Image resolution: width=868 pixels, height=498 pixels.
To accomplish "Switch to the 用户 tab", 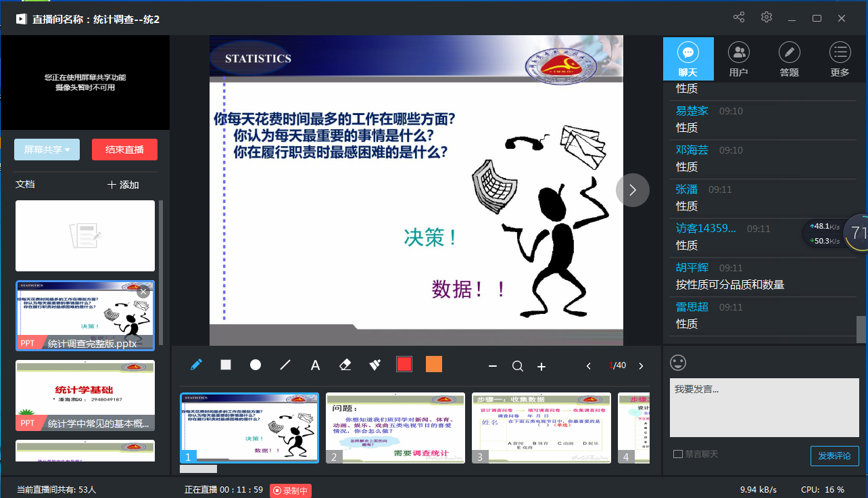I will point(738,60).
